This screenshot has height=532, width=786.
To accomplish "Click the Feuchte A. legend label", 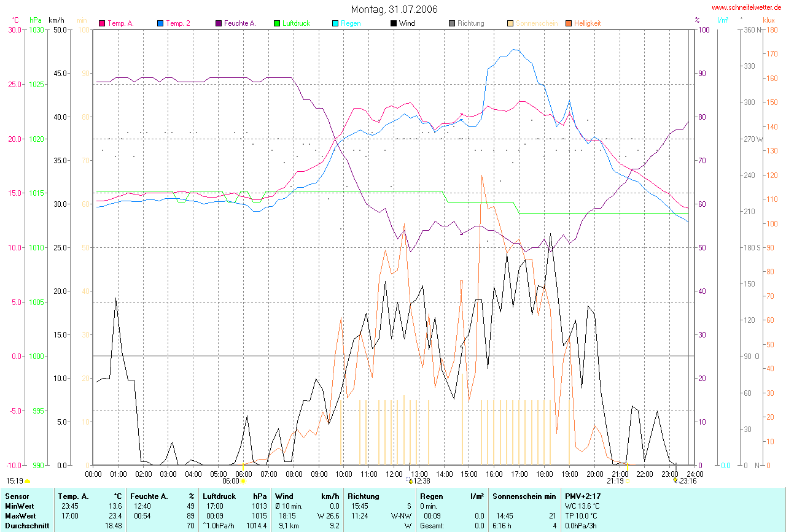I will [x=240, y=23].
